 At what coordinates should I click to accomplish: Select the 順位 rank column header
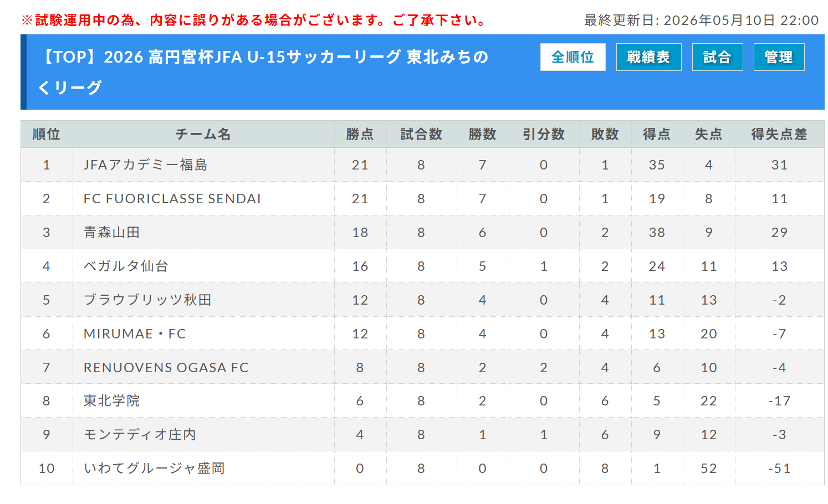47,134
